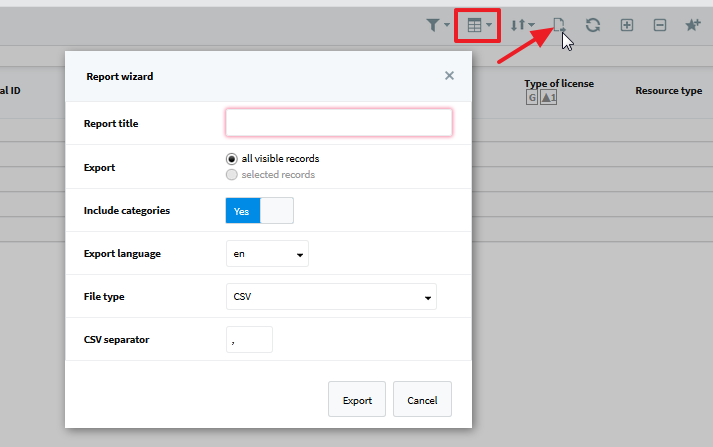Click the export report document icon
Viewport: 713px width, 447px height.
pos(559,25)
